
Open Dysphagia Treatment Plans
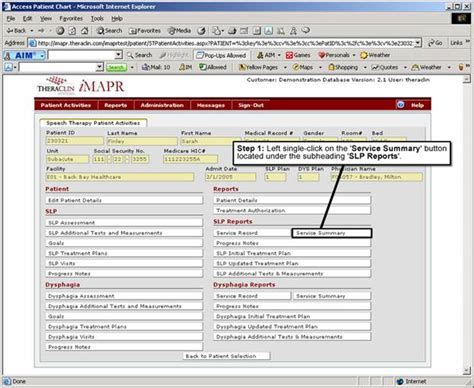[x=124, y=326]
